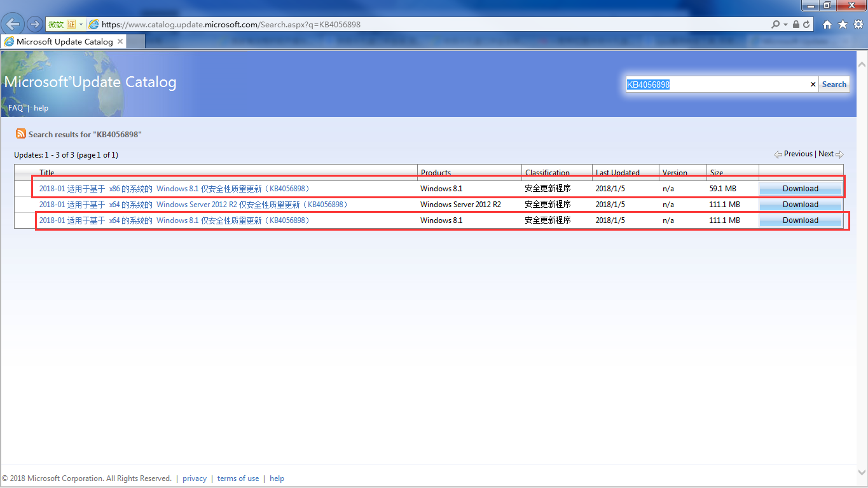Click the URL address field
The width and height of the screenshot is (868, 488).
tap(432, 24)
